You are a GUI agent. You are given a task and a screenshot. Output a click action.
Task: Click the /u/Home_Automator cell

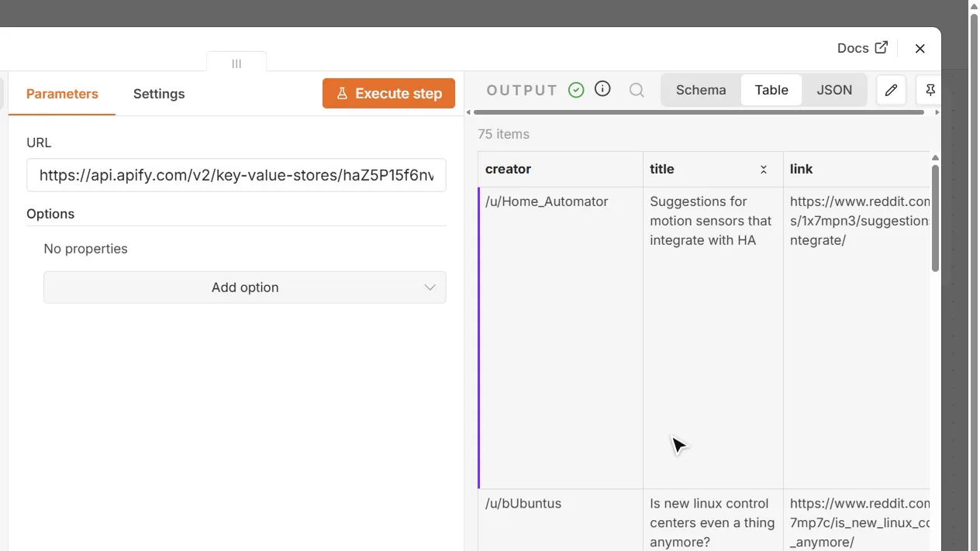[561, 338]
